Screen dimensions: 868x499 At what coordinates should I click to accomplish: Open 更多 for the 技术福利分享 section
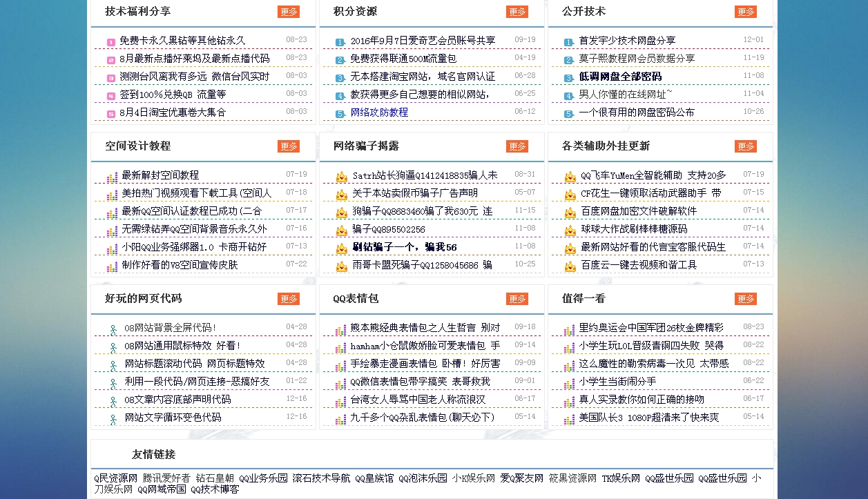coord(289,12)
